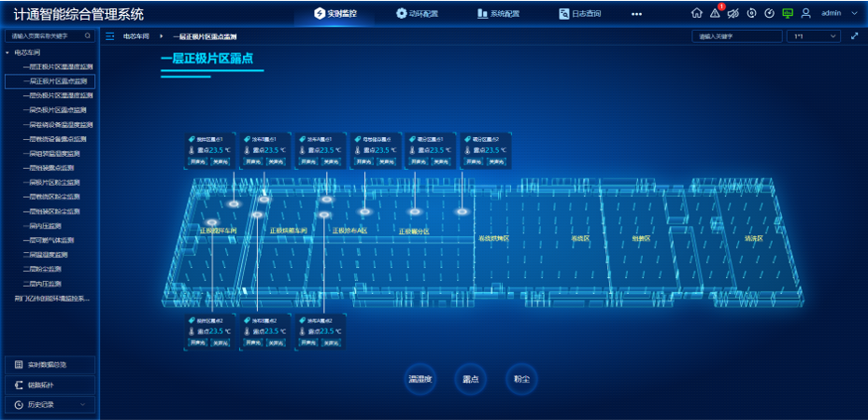The image size is (868, 420).
Task: Select 一层负极片区温湿度监测 in the tree
Action: [59, 96]
